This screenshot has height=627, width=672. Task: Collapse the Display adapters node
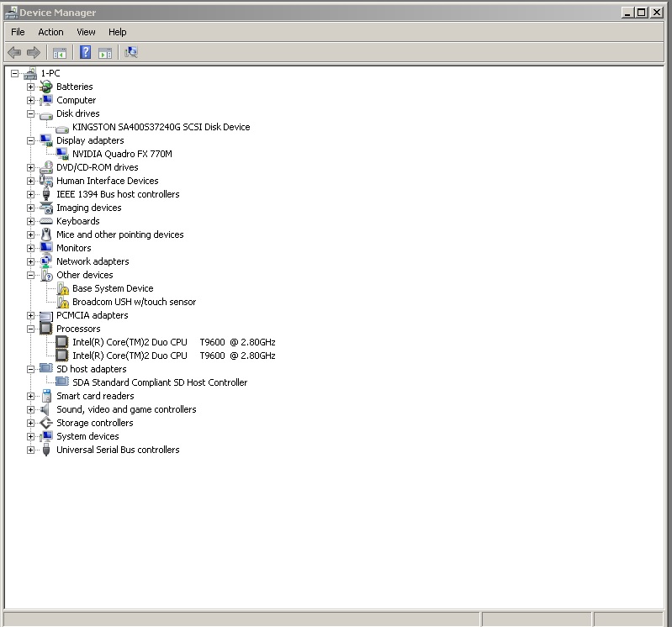(x=30, y=140)
